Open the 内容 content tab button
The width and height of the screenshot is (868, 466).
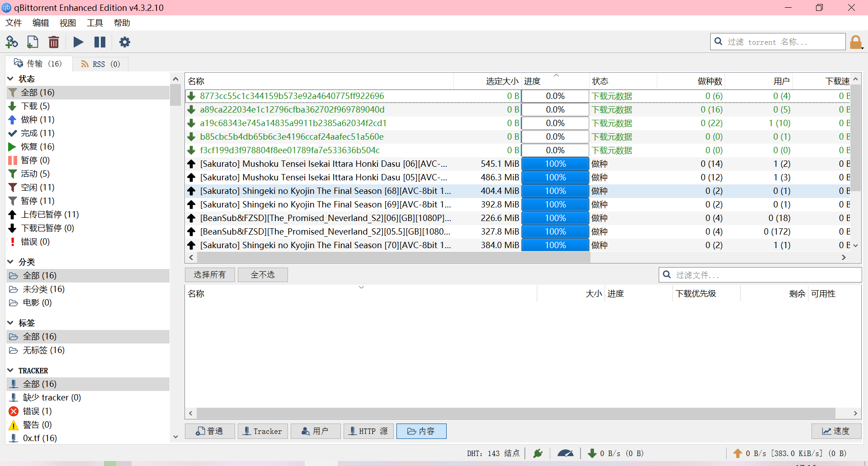421,431
